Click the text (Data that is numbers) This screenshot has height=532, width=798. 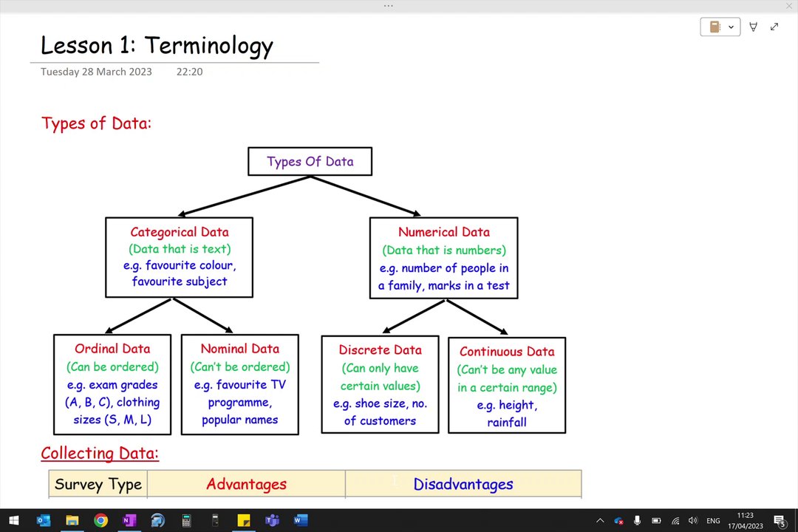tap(444, 250)
